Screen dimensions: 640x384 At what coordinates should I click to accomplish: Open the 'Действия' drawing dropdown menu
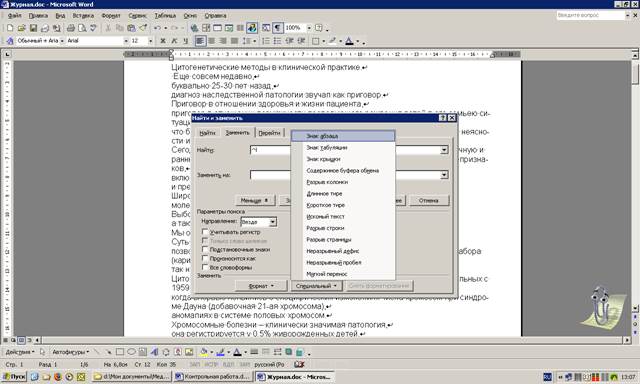coord(20,352)
